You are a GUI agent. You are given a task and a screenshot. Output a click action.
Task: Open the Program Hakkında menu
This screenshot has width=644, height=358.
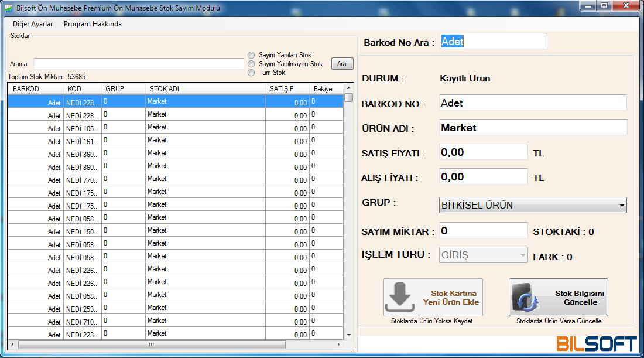click(93, 24)
